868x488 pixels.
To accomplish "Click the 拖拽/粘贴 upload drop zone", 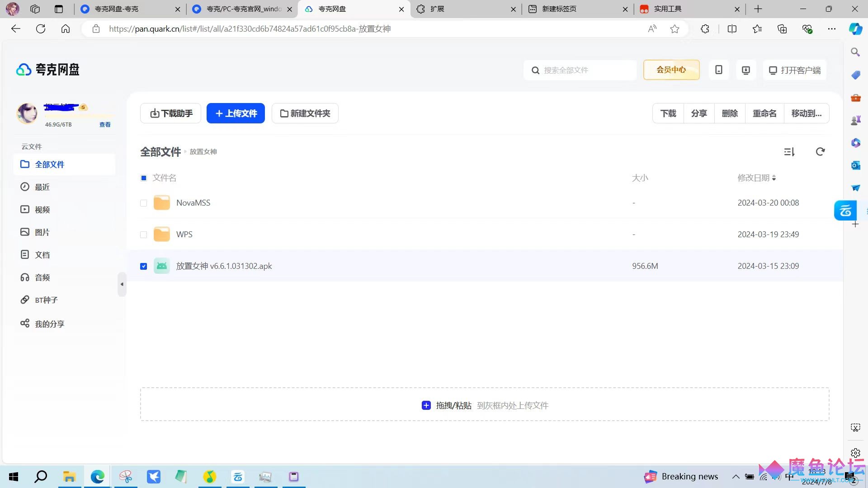I will pos(485,405).
